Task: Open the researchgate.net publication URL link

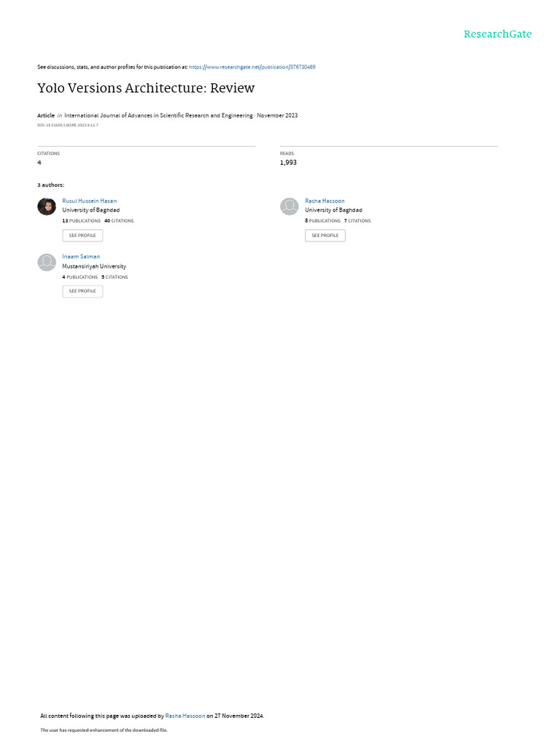Action: pos(252,67)
